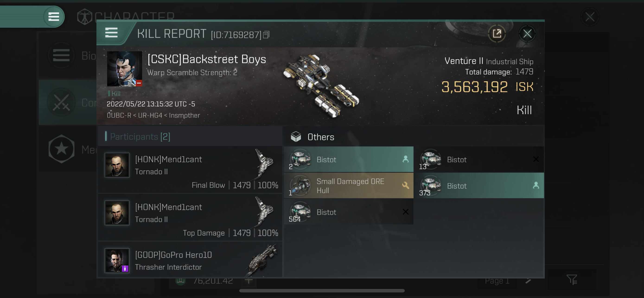Click the main hamburger menu icon top left
Image resolution: width=644 pixels, height=298 pixels.
(53, 16)
